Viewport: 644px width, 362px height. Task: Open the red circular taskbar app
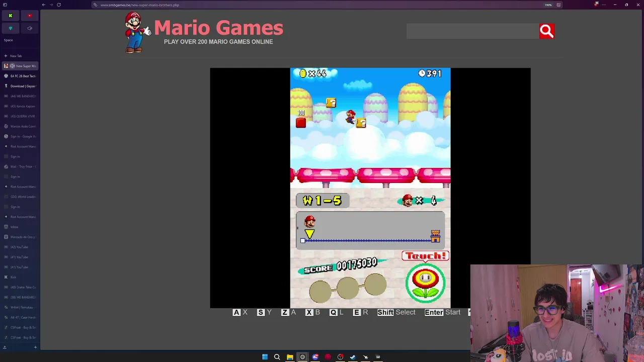pyautogui.click(x=328, y=357)
